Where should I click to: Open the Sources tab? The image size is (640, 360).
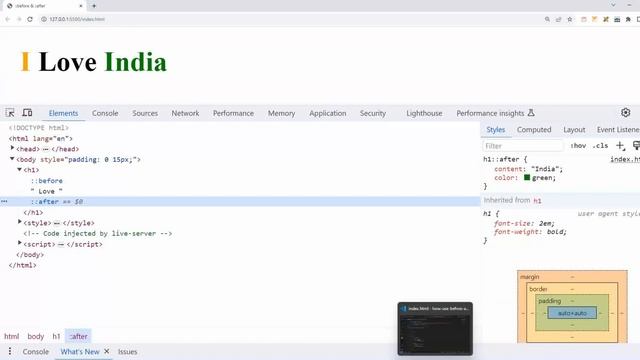145,113
